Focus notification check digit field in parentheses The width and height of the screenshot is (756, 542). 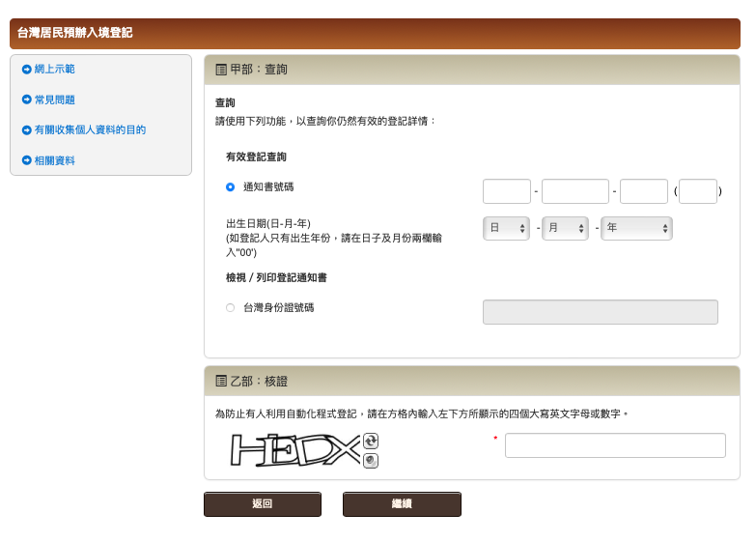point(698,191)
